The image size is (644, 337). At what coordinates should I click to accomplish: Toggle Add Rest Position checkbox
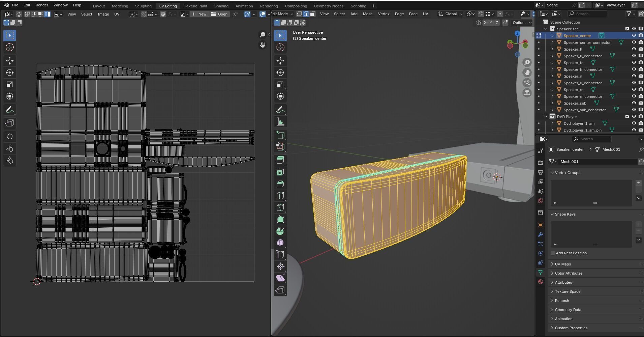tap(553, 253)
